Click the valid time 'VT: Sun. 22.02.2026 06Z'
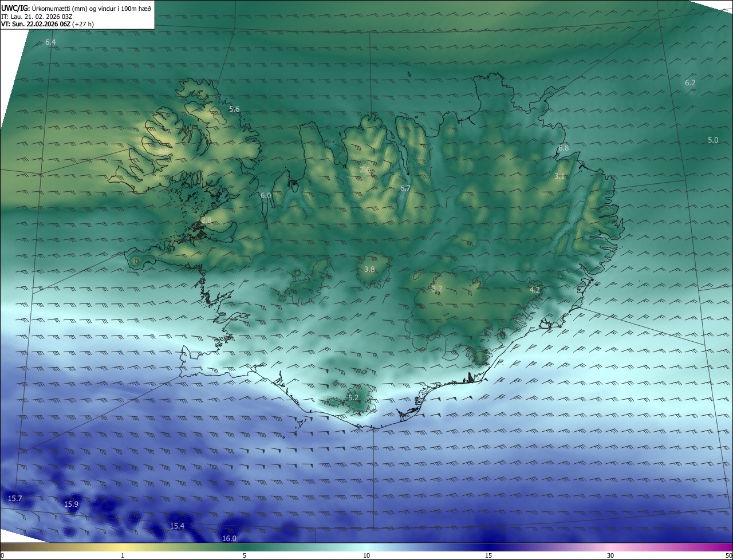The image size is (733, 560). coord(36,24)
